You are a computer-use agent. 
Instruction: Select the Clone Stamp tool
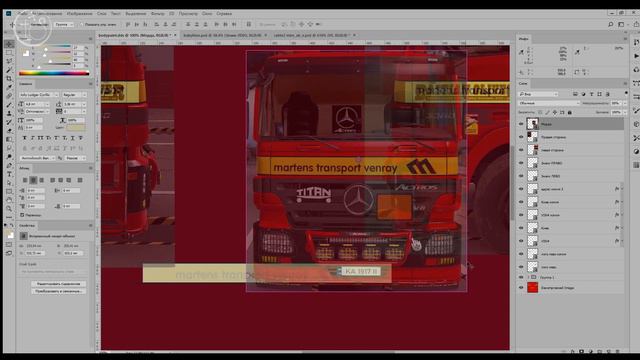[9, 113]
